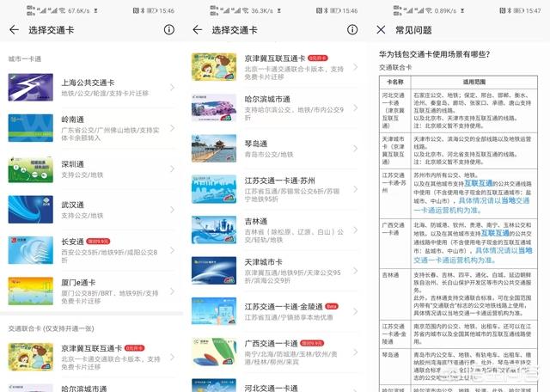Open the chevron on the 厦门e通卡 row
This screenshot has width=550, height=392.
click(172, 291)
